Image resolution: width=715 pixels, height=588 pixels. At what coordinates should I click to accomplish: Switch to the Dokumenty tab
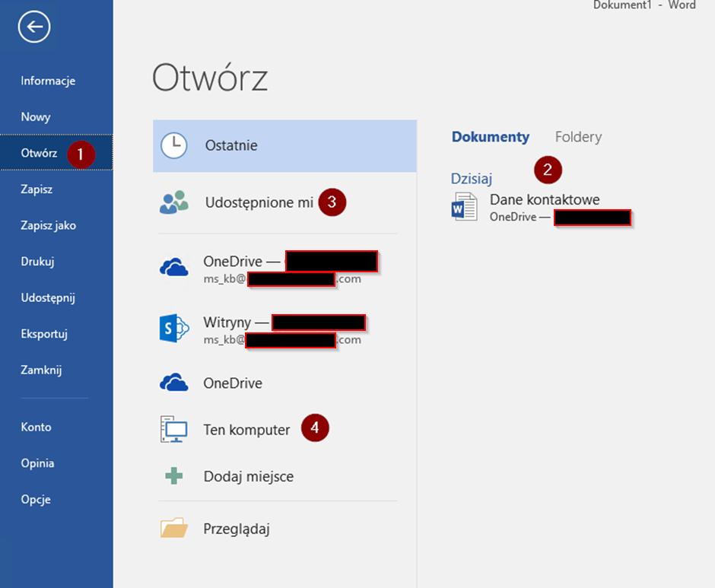(x=490, y=137)
